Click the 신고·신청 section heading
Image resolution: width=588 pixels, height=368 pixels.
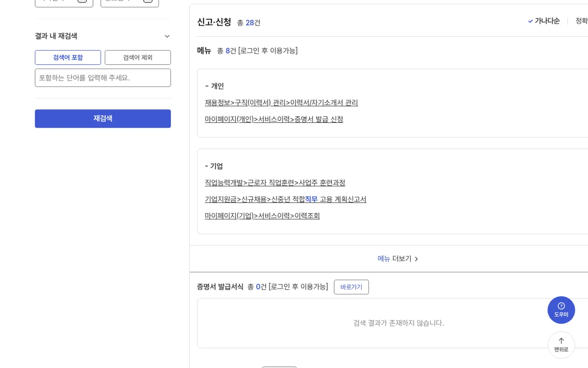(x=214, y=22)
